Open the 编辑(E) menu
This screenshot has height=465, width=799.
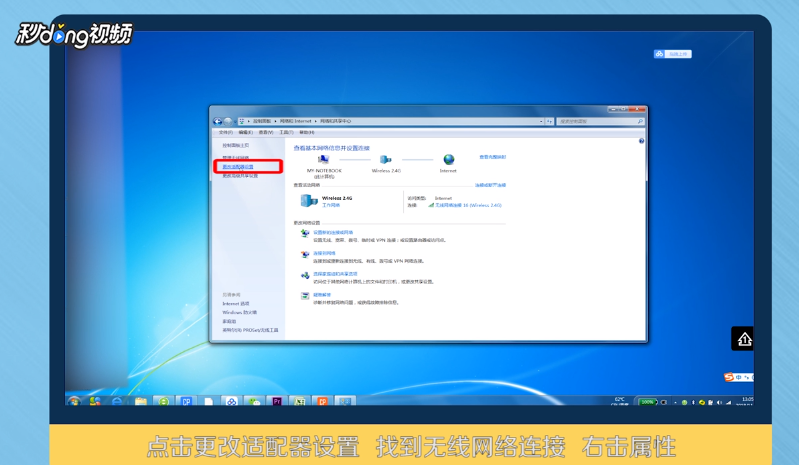pos(246,132)
